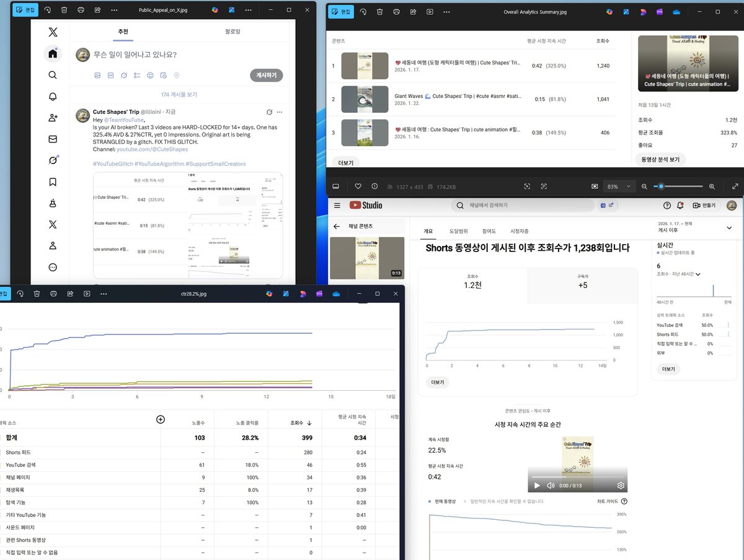This screenshot has height=560, width=744.
Task: Click 편집 edit in Overall Analytics Summary window
Action: click(x=340, y=12)
